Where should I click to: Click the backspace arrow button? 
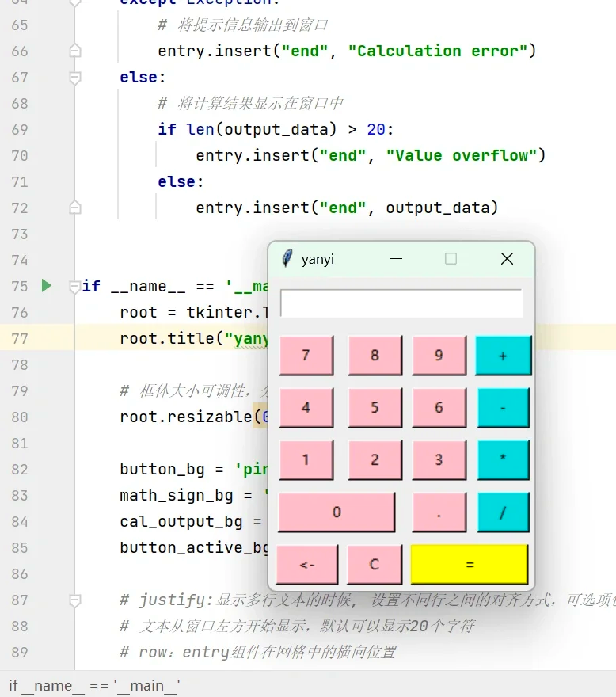(307, 565)
